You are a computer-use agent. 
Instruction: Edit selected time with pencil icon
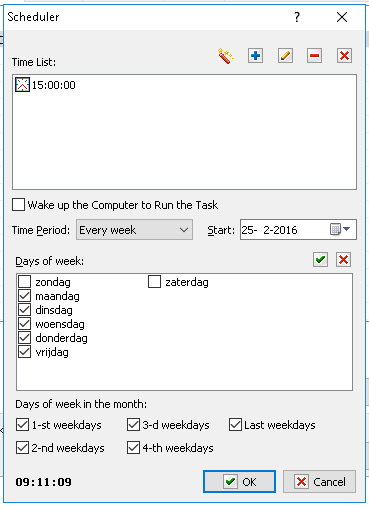(x=285, y=56)
